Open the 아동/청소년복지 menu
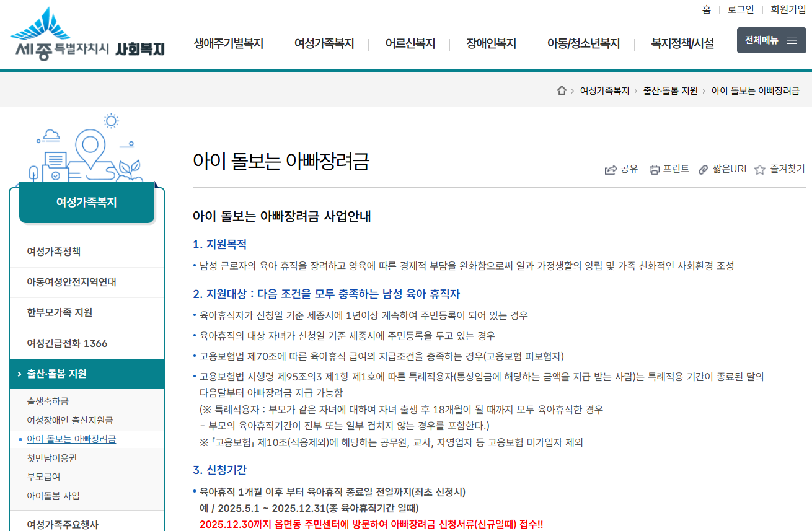The height and width of the screenshot is (531, 812). point(583,43)
